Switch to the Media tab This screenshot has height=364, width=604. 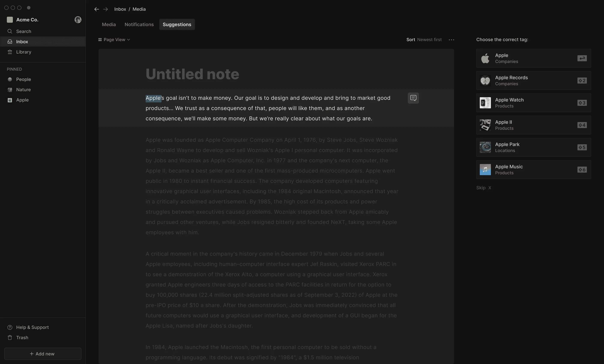pos(109,24)
